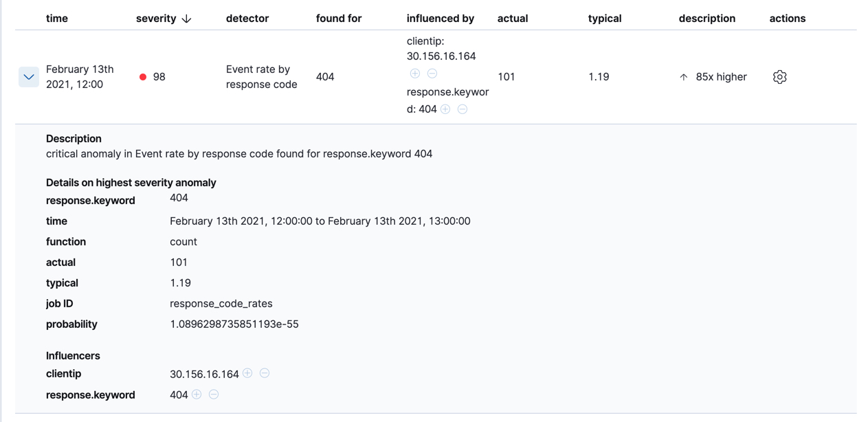Click the influenced by column header
The width and height of the screenshot is (868, 422).
[x=441, y=19]
